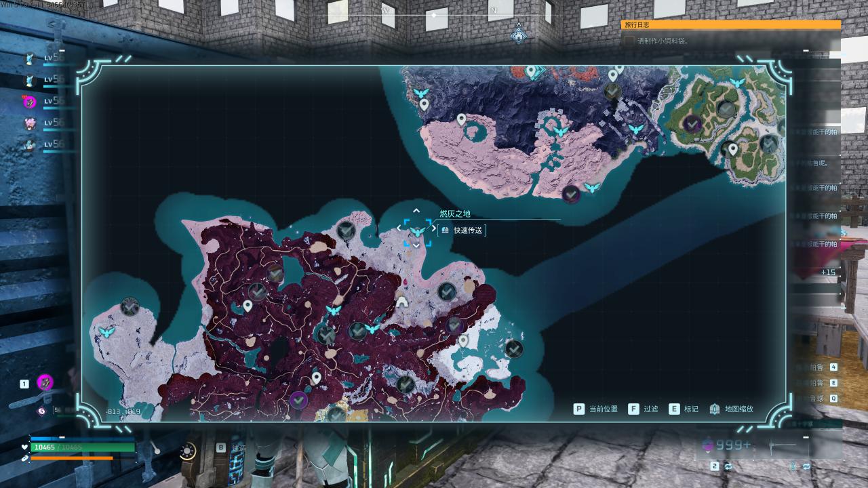This screenshot has width=868, height=488.
Task: Click purple checkmark badge on pink desert's south coast
Action: 571,195
